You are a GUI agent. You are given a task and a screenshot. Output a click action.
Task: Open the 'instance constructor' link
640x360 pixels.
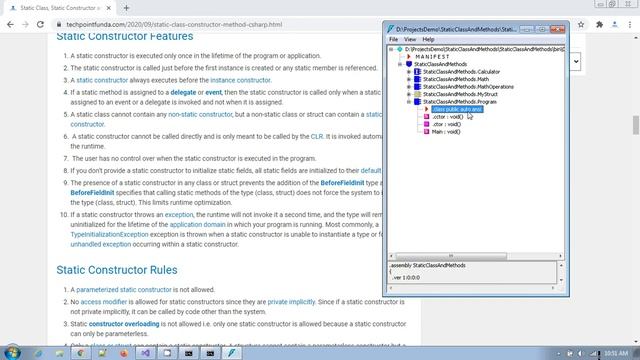coord(240,80)
